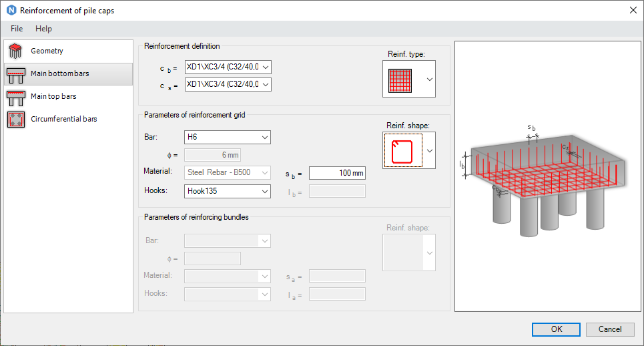Viewport: 644px width, 346px height.
Task: Expand the c b concrete cover dropdown
Action: coord(266,67)
